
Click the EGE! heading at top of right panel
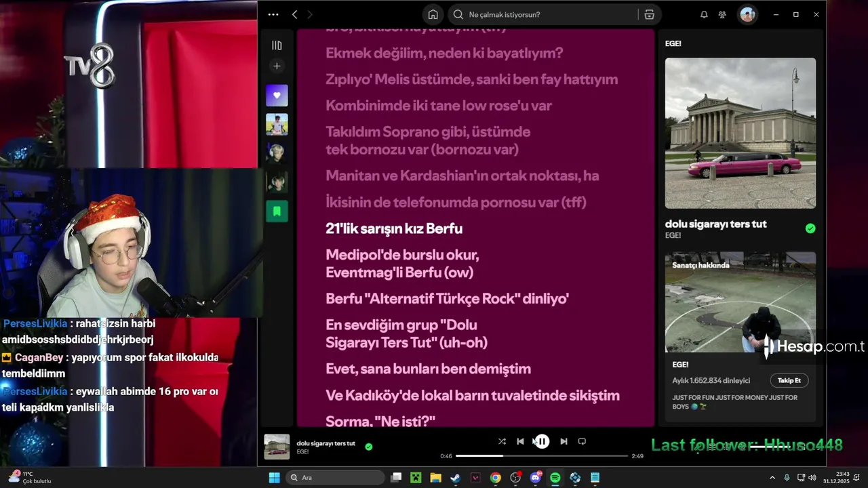[673, 43]
